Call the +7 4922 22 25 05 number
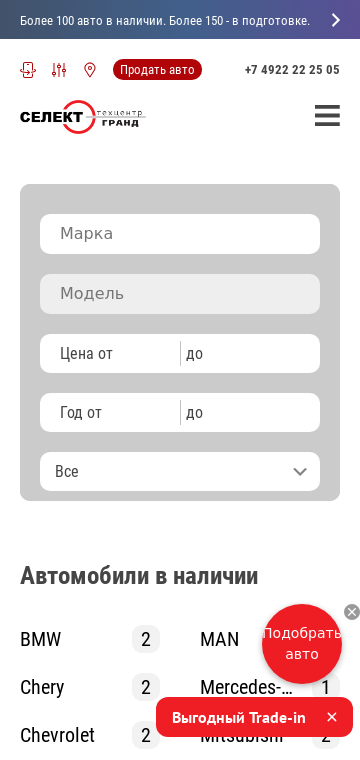This screenshot has height=760, width=360. pos(292,70)
